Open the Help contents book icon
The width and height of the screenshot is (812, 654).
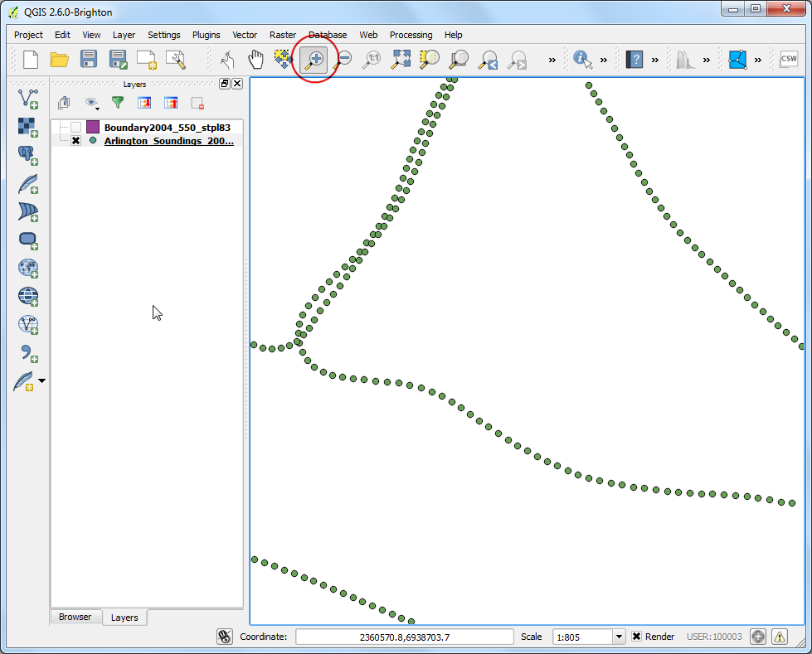[634, 60]
